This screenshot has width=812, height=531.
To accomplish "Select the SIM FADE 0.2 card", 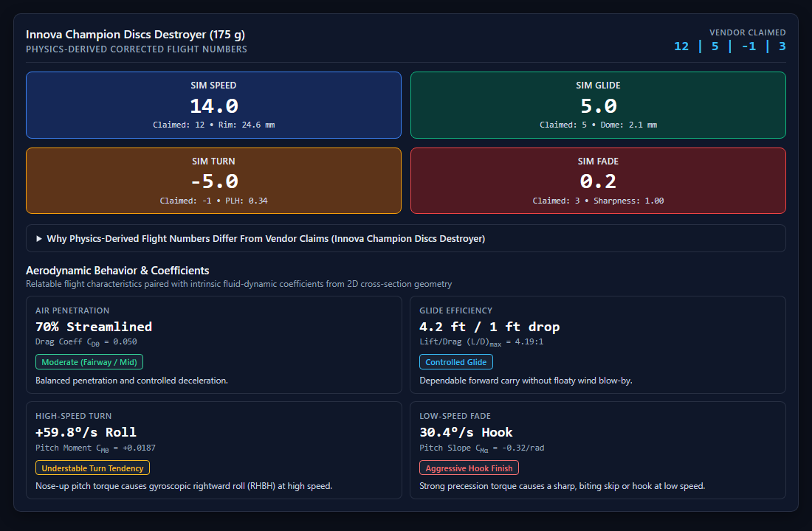I will [598, 181].
